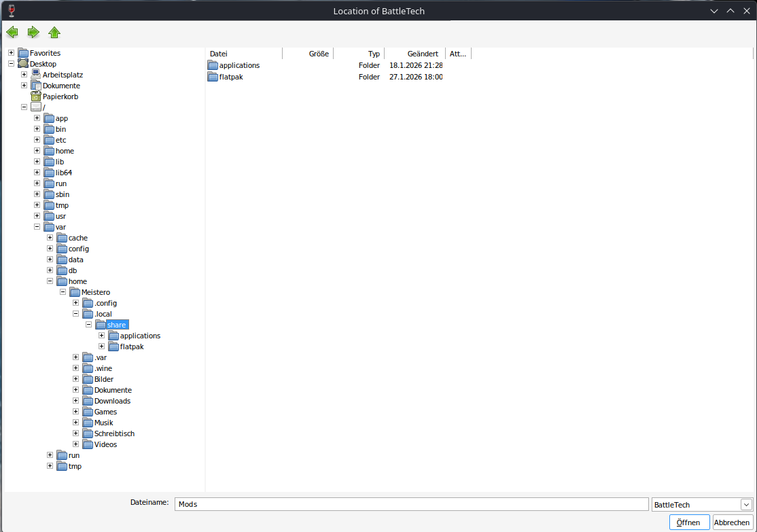Image resolution: width=757 pixels, height=532 pixels.
Task: Select the file list entry named flatpak
Action: 231,77
